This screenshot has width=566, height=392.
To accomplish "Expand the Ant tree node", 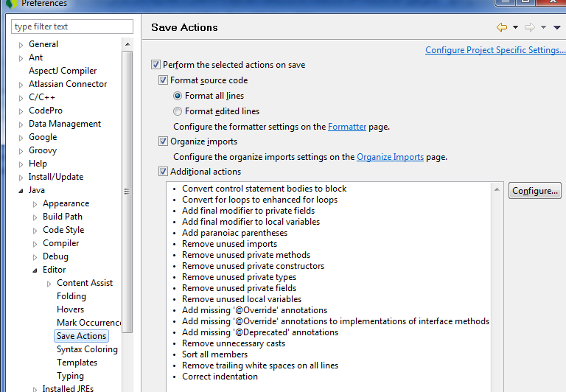I will 21,58.
